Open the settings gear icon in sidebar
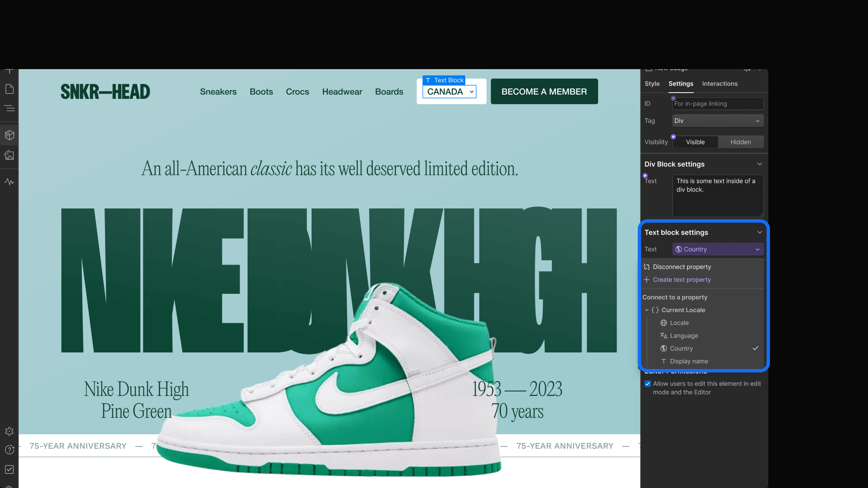 point(9,431)
